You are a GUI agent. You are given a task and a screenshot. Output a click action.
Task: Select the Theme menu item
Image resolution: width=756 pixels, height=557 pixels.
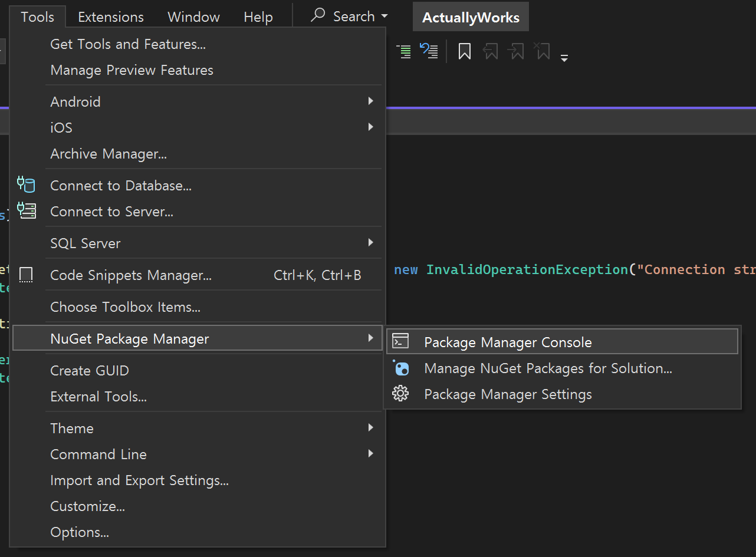pyautogui.click(x=198, y=429)
